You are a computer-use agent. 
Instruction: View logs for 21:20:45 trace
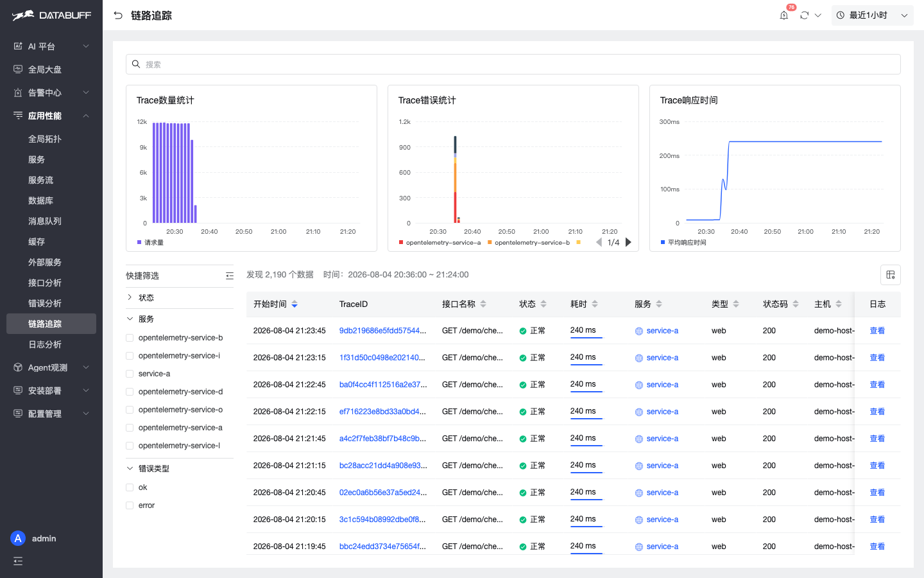click(x=877, y=493)
